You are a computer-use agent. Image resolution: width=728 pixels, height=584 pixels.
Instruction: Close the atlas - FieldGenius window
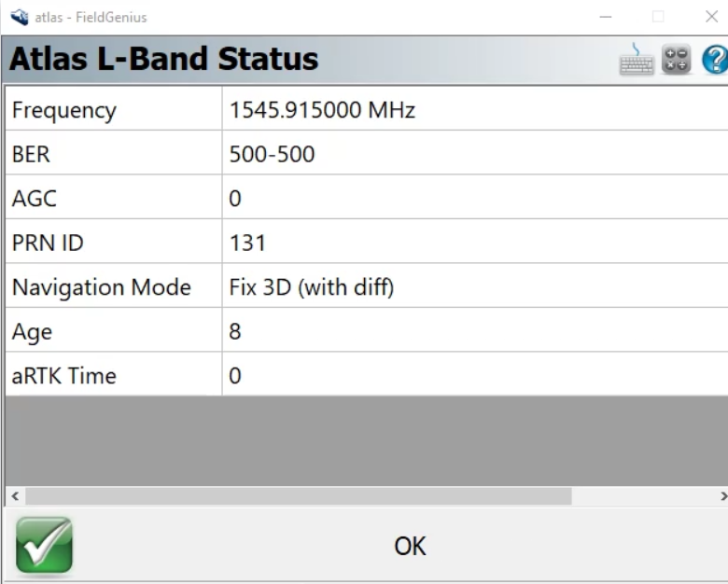tap(711, 17)
